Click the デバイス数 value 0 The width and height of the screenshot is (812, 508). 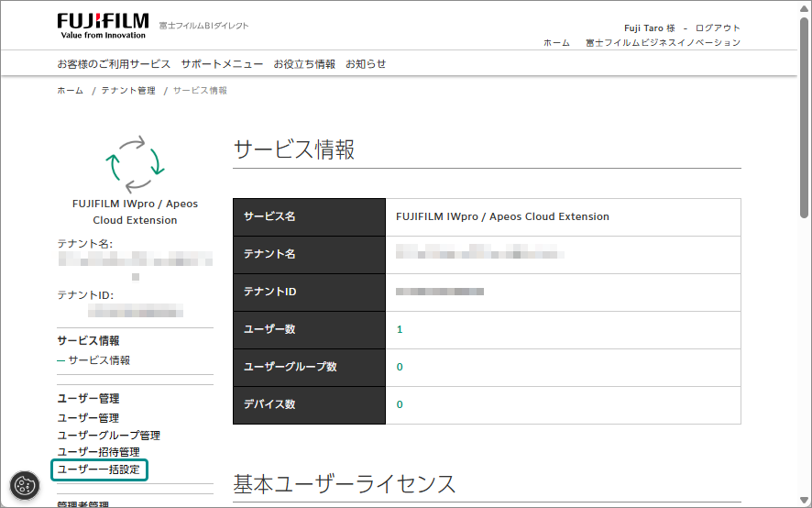coord(400,404)
